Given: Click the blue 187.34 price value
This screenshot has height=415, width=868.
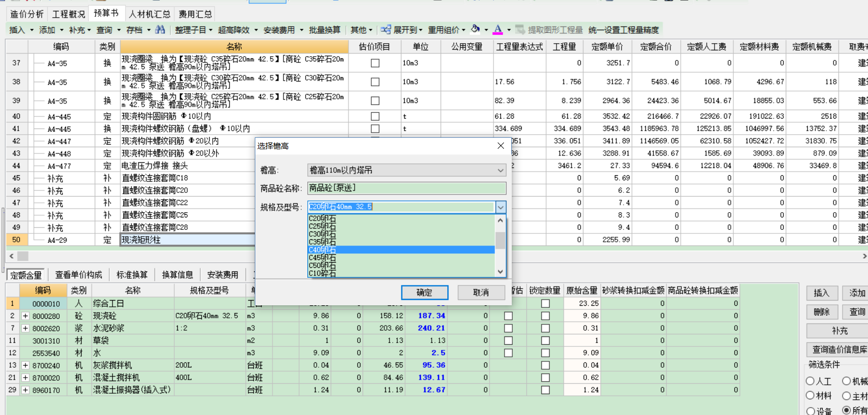Looking at the screenshot, I should click(432, 316).
